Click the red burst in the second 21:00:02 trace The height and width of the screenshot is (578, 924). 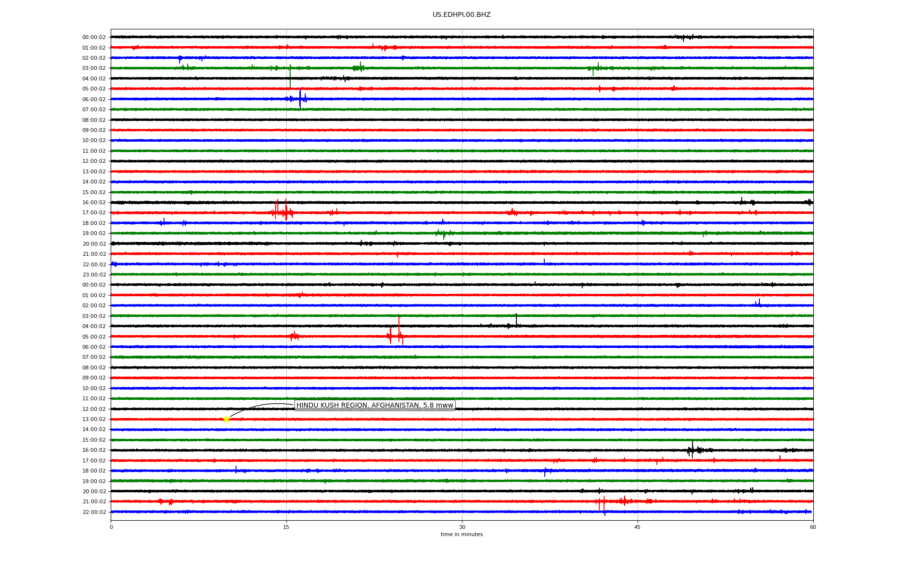pyautogui.click(x=603, y=501)
